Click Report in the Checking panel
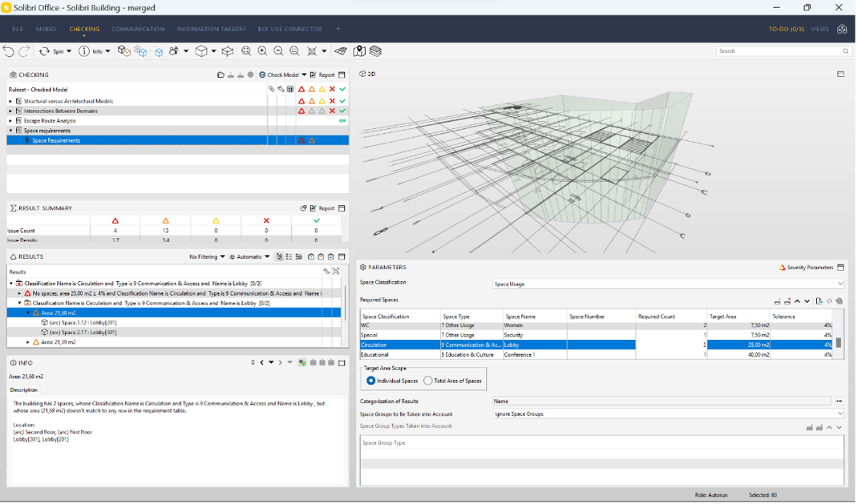The width and height of the screenshot is (858, 504). [322, 75]
